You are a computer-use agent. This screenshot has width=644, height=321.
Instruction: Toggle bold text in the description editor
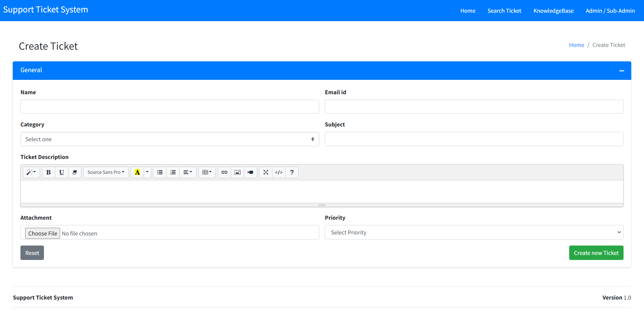point(48,172)
